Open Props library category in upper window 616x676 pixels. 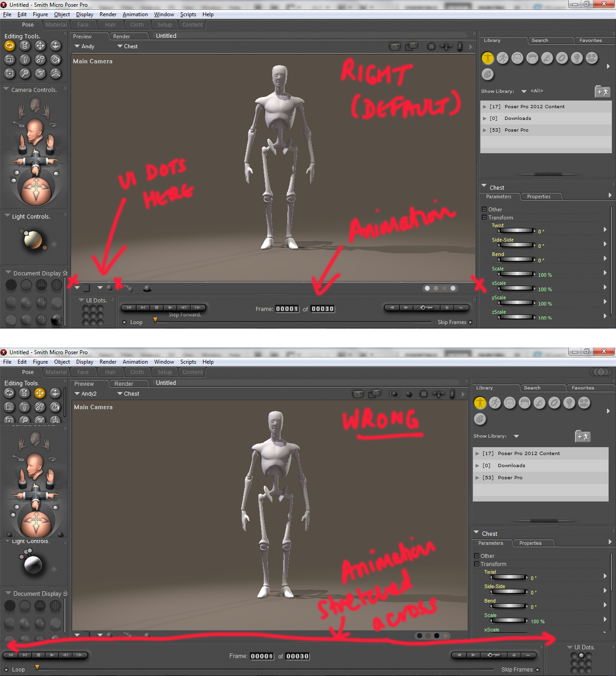click(x=562, y=58)
